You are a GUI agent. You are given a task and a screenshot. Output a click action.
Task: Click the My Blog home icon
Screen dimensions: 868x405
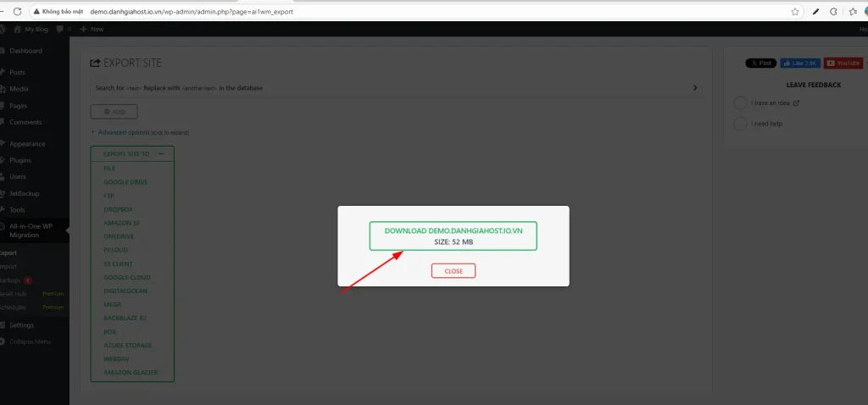tap(17, 30)
